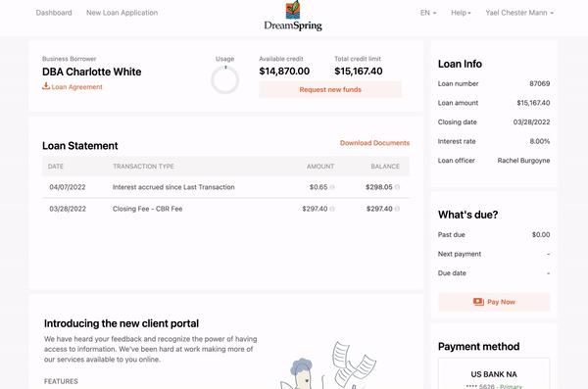This screenshot has width=588, height=389.
Task: Click info icon next to $0.65 amount
Action: click(332, 187)
